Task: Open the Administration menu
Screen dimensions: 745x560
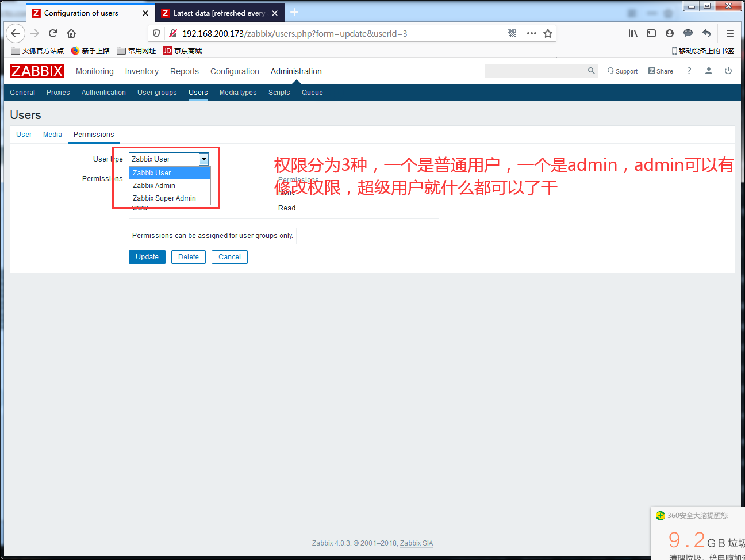Action: pos(296,71)
